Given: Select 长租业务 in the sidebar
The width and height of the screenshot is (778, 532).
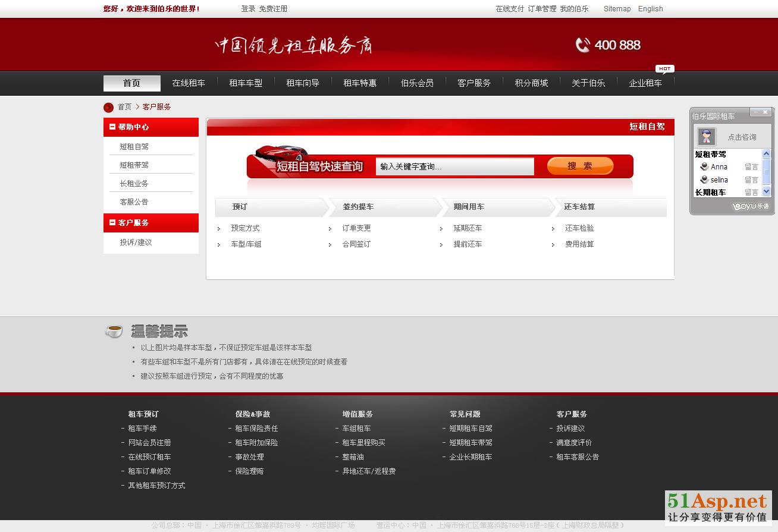Looking at the screenshot, I should click(134, 184).
